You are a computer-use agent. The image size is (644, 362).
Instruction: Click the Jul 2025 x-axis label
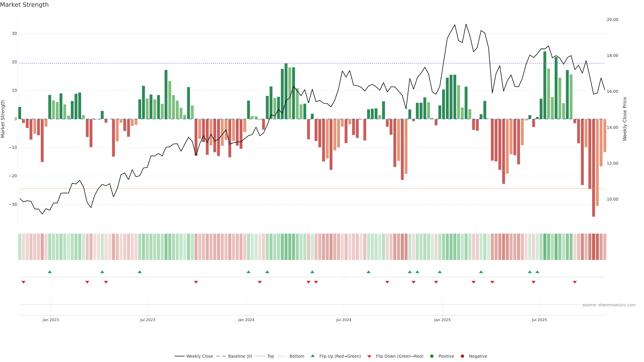[539, 320]
